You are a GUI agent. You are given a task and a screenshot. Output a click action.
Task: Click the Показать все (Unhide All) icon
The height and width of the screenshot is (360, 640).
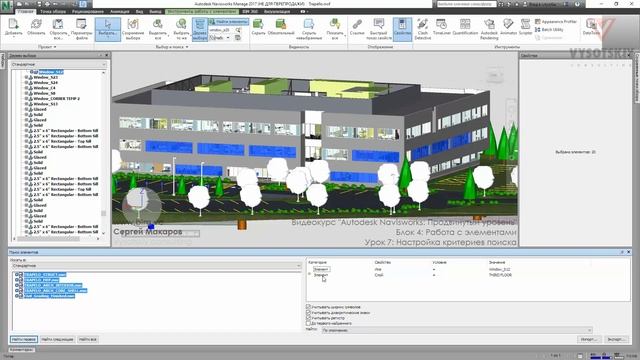click(x=335, y=29)
